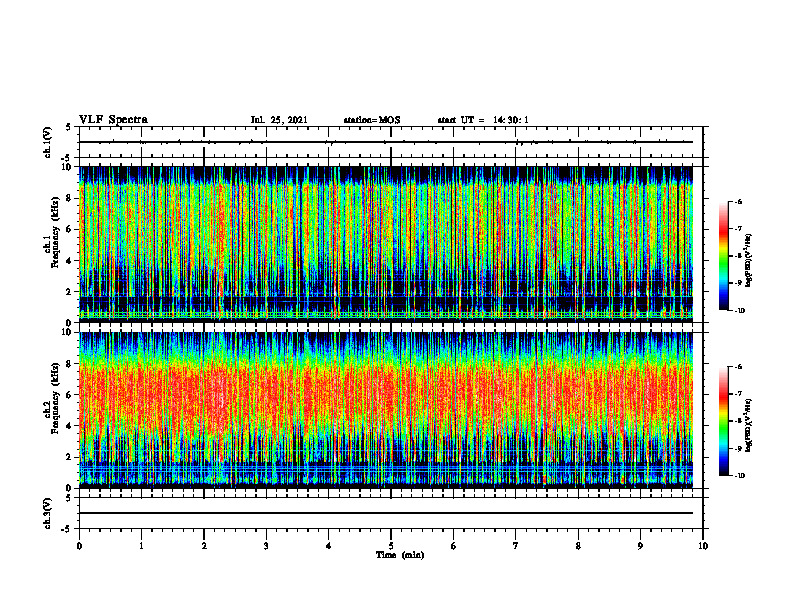The height and width of the screenshot is (612, 792).
Task: Click time-axis tick label "2"
Action: click(204, 546)
